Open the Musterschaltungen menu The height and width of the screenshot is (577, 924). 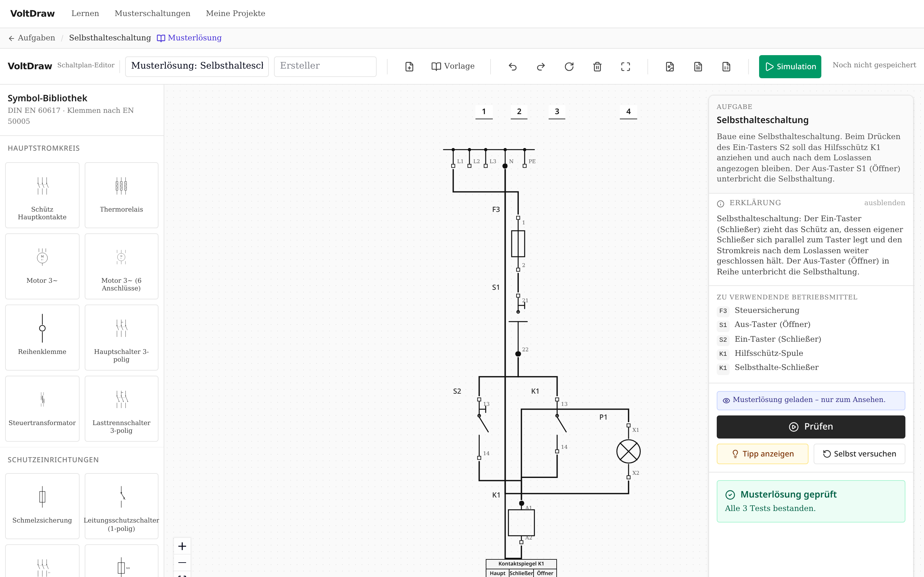pos(152,13)
